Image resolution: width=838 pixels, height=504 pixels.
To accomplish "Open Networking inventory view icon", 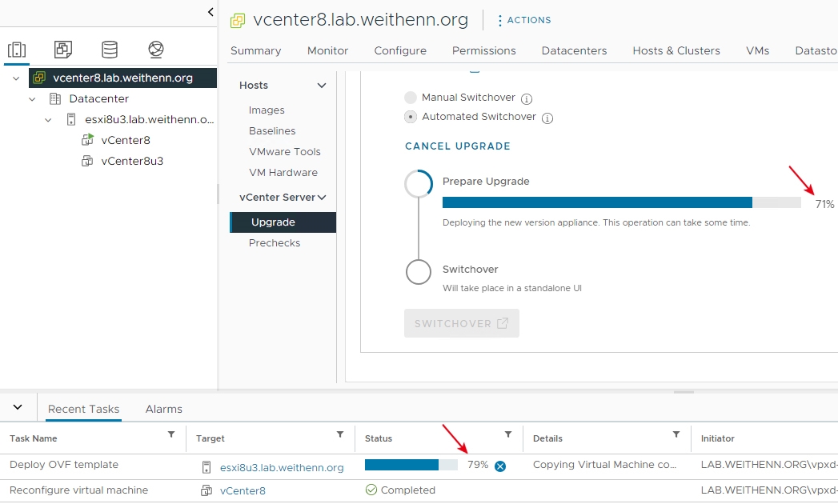I will [156, 50].
